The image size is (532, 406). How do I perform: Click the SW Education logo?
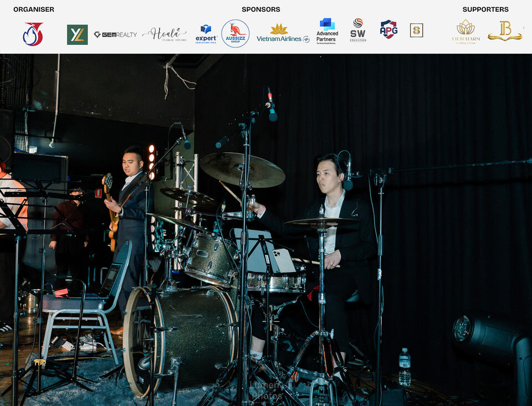(x=358, y=30)
